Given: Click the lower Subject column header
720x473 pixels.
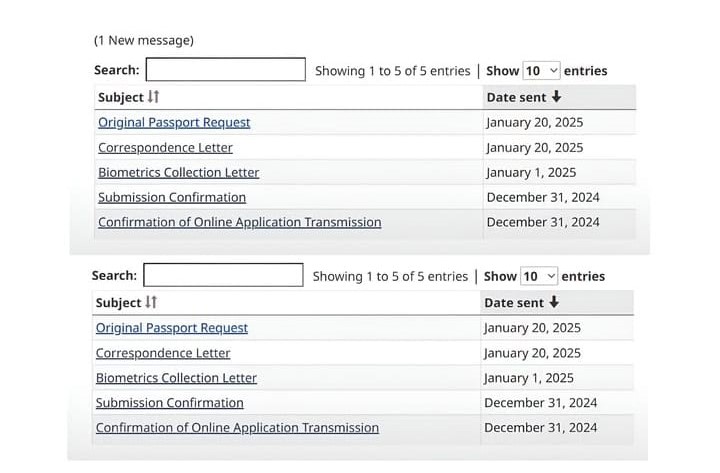Looking at the screenshot, I should (287, 303).
